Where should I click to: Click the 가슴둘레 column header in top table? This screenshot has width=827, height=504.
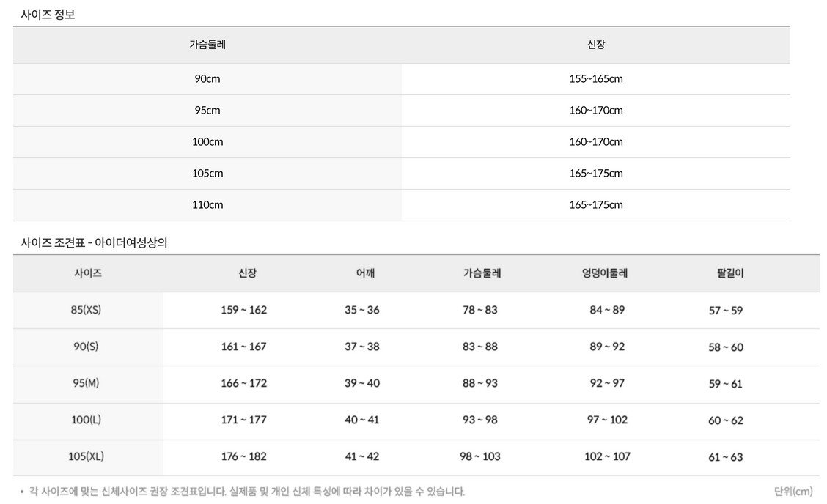207,44
